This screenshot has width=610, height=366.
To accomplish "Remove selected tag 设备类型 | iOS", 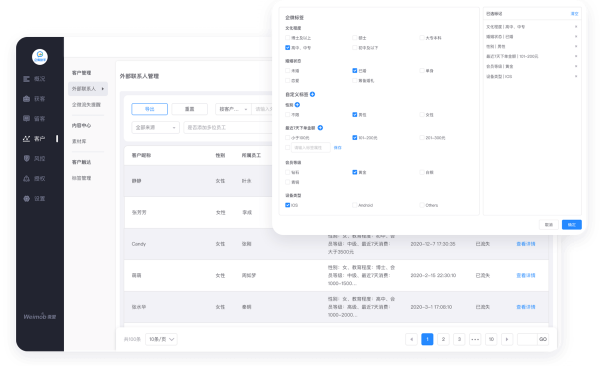I will tap(576, 76).
